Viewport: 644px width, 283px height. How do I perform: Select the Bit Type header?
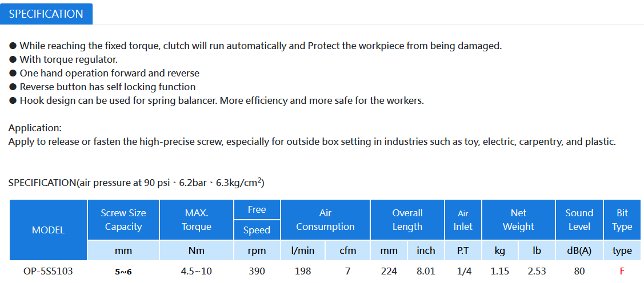click(x=622, y=220)
